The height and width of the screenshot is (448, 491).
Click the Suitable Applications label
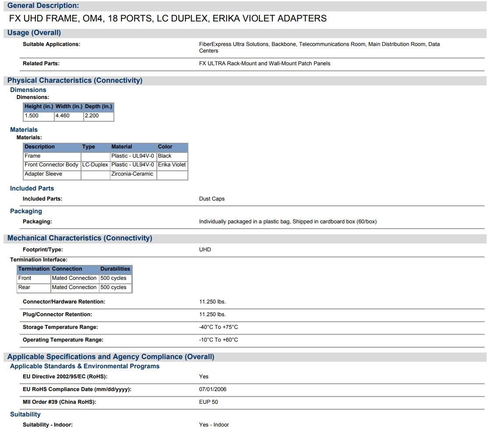pos(51,44)
